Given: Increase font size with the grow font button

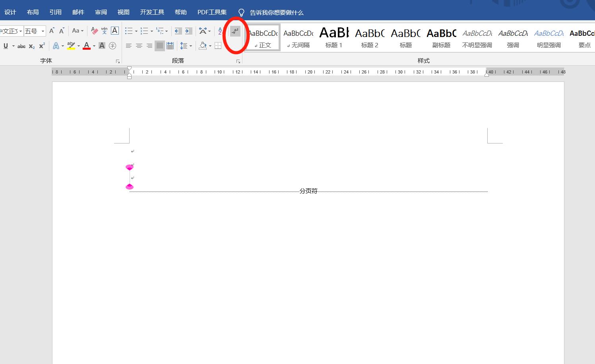Looking at the screenshot, I should 52,31.
